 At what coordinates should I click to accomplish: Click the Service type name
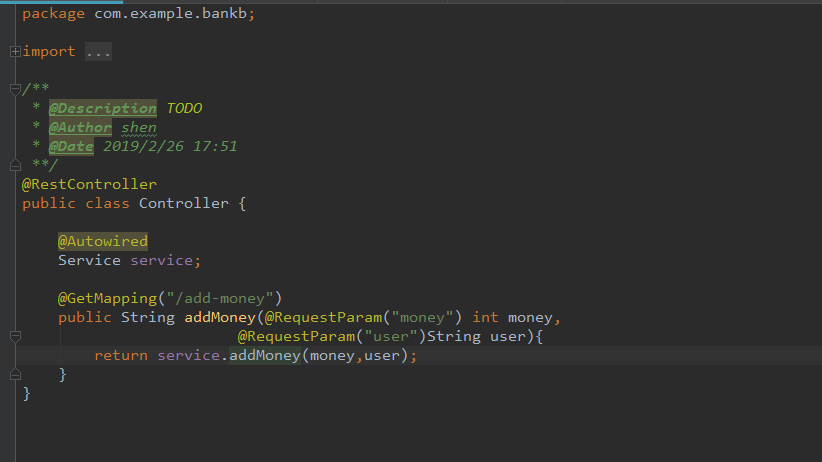(89, 260)
